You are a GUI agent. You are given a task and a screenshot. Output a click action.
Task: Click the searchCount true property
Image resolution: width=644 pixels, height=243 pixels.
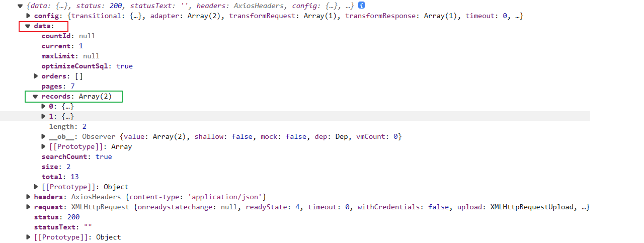pos(76,157)
